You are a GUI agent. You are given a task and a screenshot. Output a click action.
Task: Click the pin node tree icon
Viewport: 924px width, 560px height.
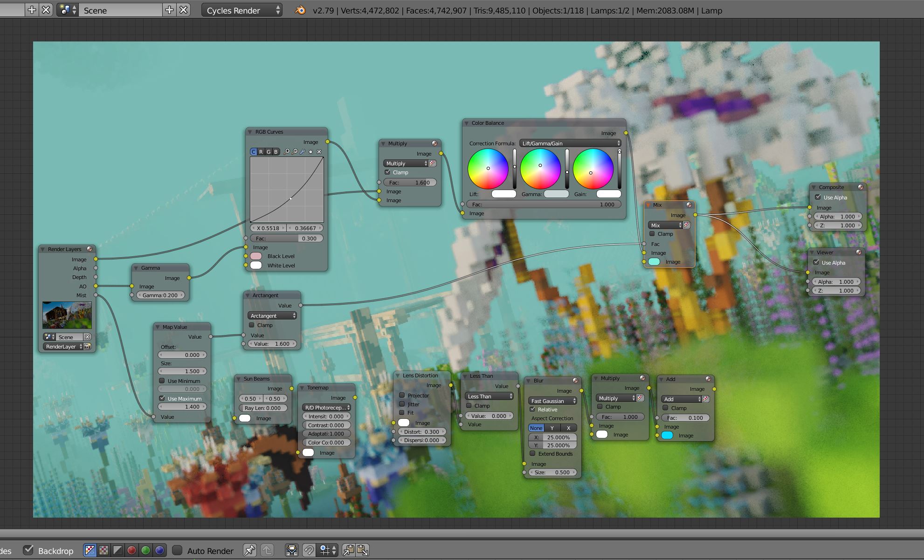[x=250, y=550]
